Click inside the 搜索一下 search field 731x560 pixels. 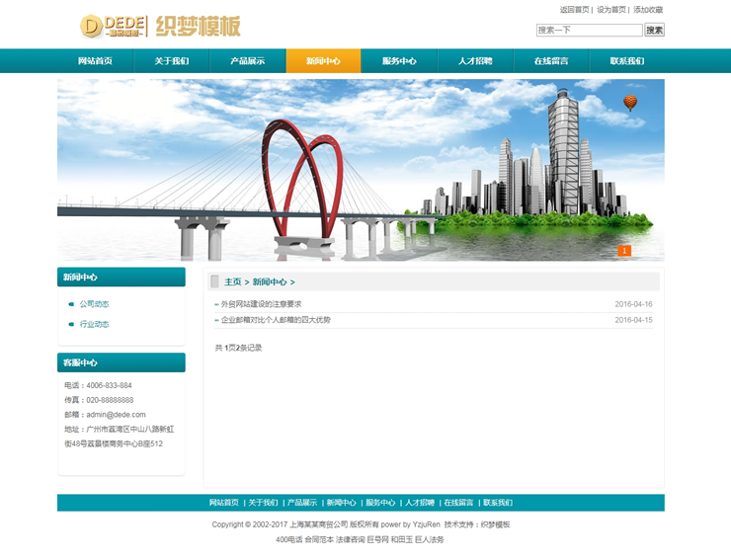pos(589,31)
